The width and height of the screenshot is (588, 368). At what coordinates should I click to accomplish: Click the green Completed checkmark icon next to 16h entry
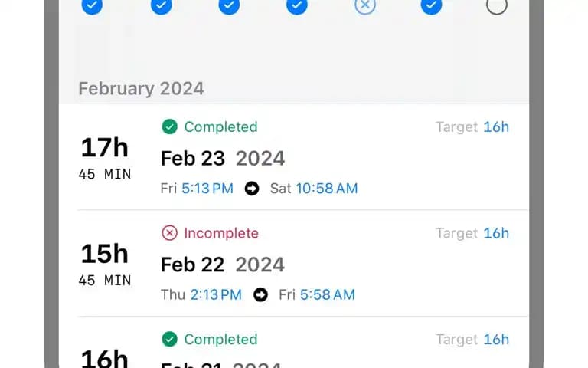[169, 340]
